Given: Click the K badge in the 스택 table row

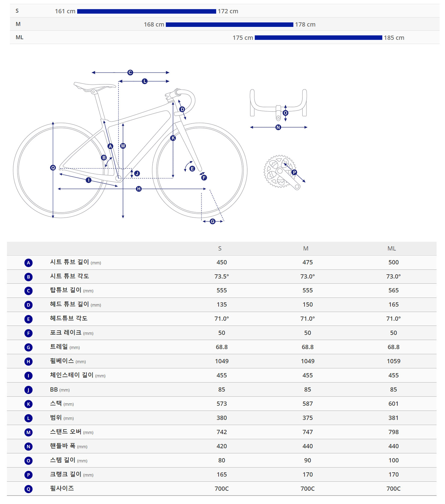Looking at the screenshot, I should pos(28,404).
